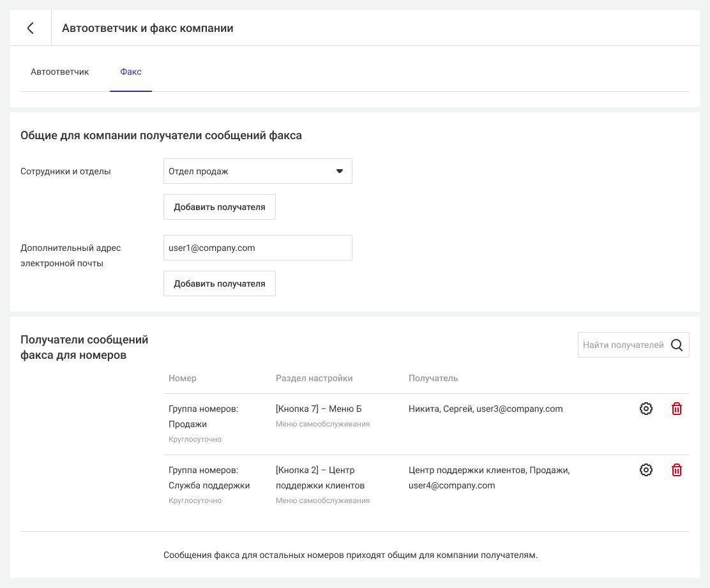The height and width of the screenshot is (588, 710).
Task: Switch to the Автоответчик tab
Action: (60, 72)
